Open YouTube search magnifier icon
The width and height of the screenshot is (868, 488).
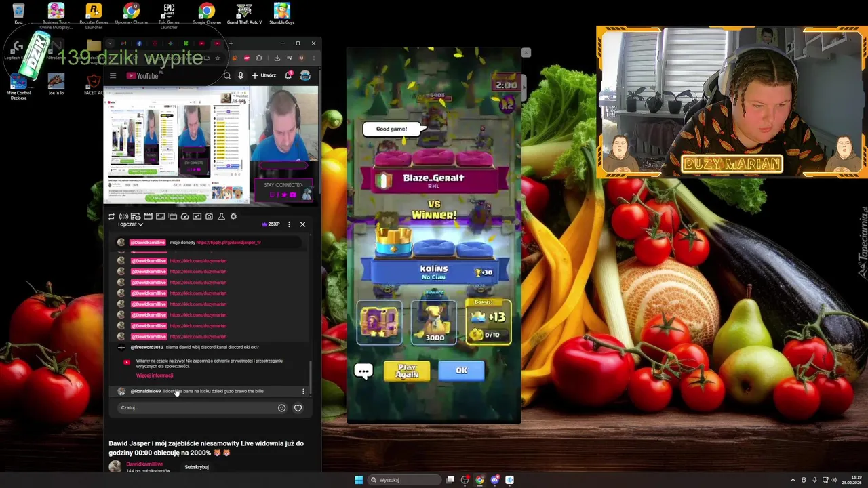[227, 75]
